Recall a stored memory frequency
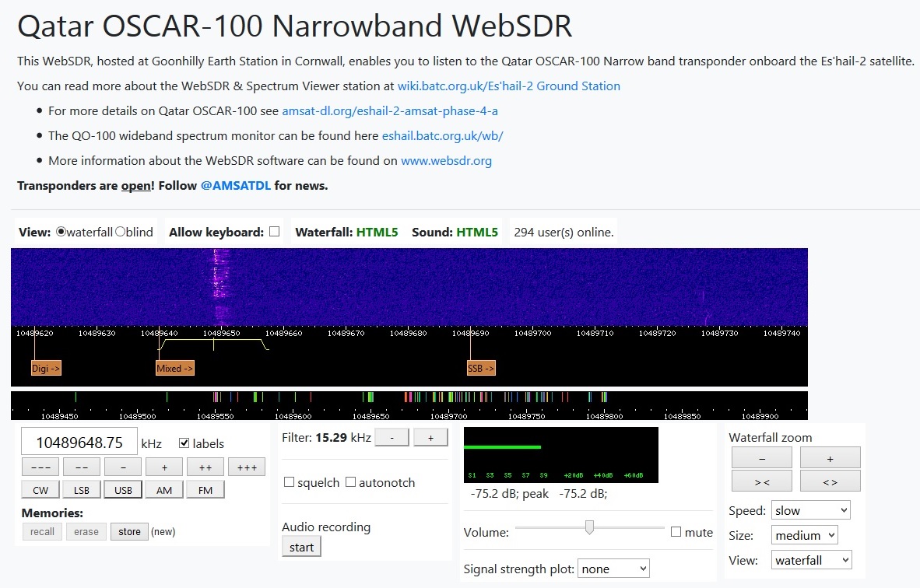 pos(42,531)
